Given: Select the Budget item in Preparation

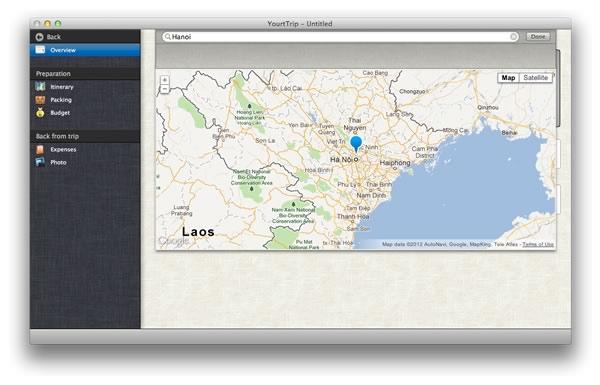Looking at the screenshot, I should coord(85,113).
